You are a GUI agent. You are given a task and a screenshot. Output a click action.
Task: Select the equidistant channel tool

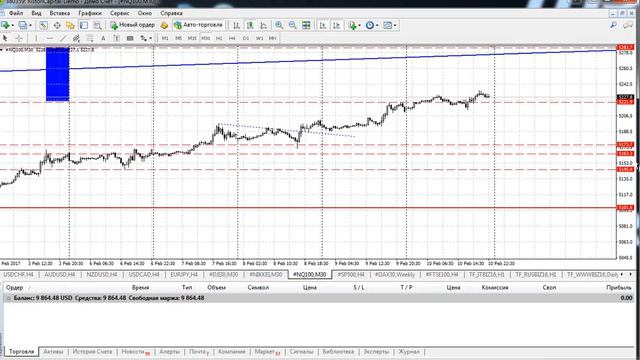click(76, 38)
